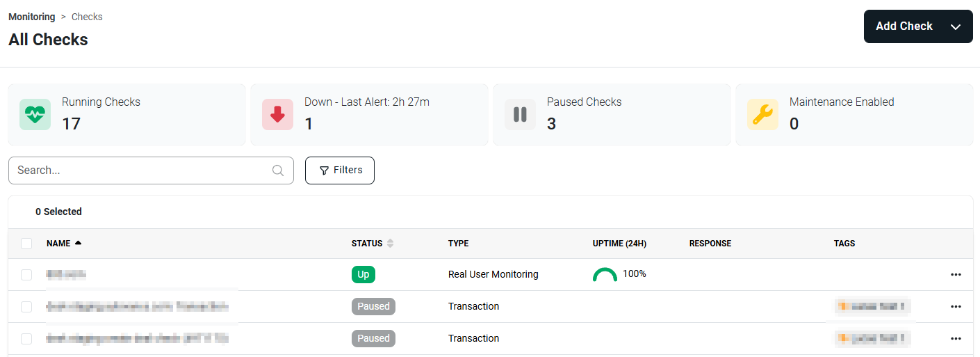Viewport: 980px width, 357px height.
Task: Click the RESPONSE column header
Action: [710, 244]
